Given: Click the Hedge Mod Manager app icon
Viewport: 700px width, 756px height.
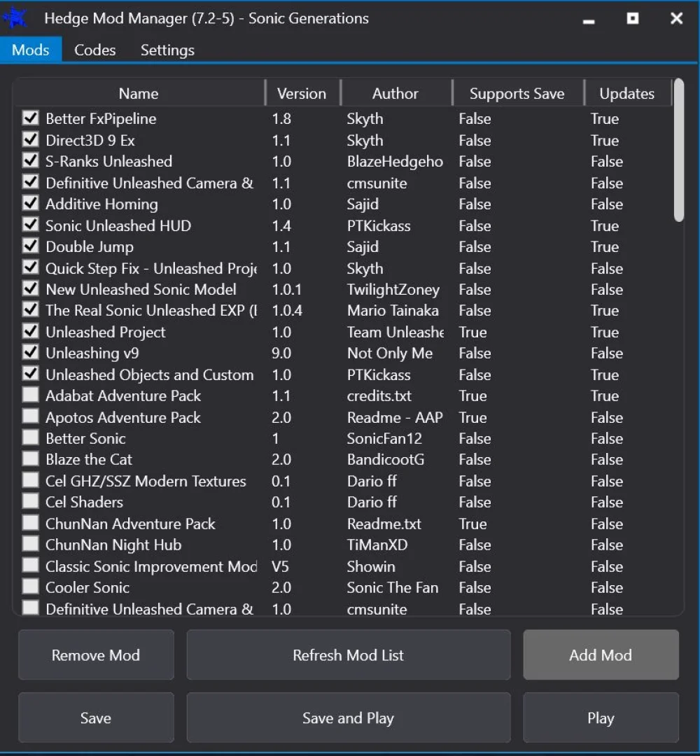Looking at the screenshot, I should [16, 18].
